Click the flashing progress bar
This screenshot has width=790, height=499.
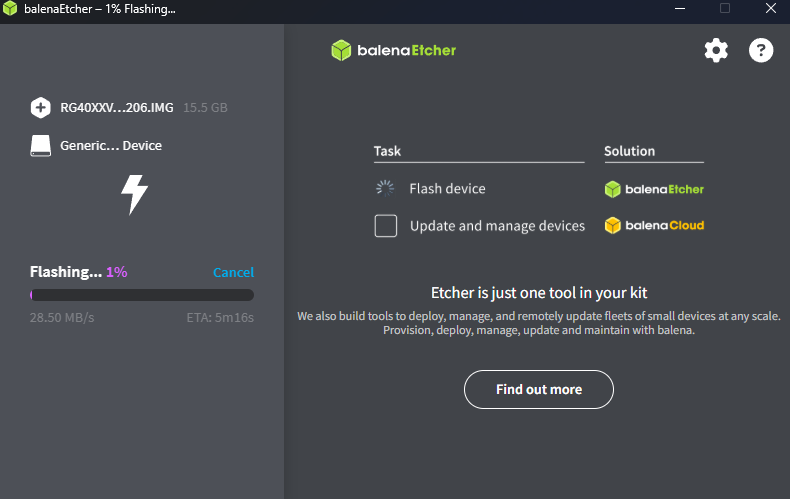coord(142,295)
